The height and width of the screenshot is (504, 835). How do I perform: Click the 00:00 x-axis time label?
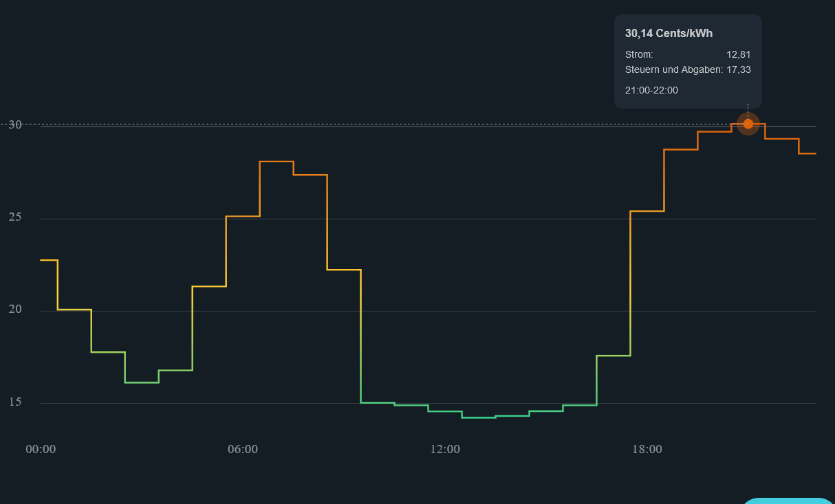(41, 450)
